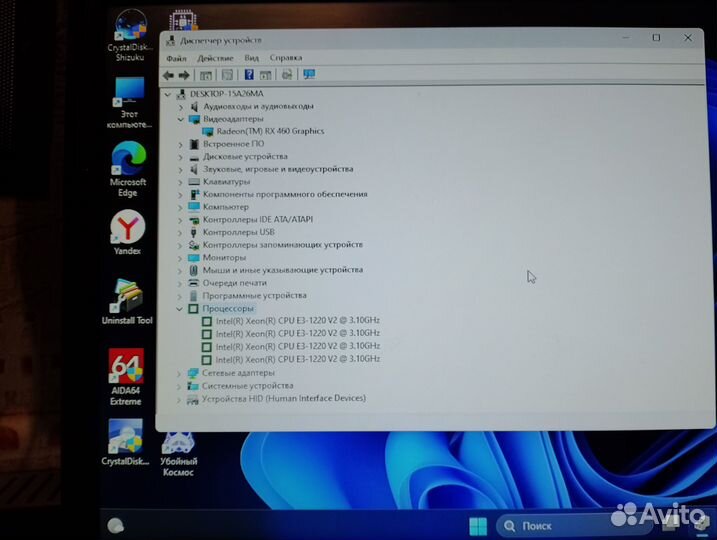Open the 'Этот компьютер' desktop icon
The height and width of the screenshot is (540, 717).
(x=129, y=103)
